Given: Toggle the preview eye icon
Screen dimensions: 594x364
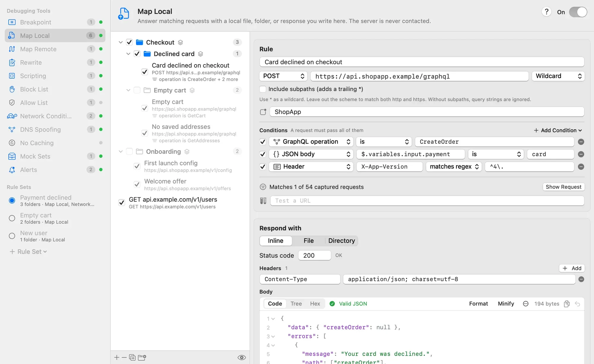Looking at the screenshot, I should pos(242,357).
